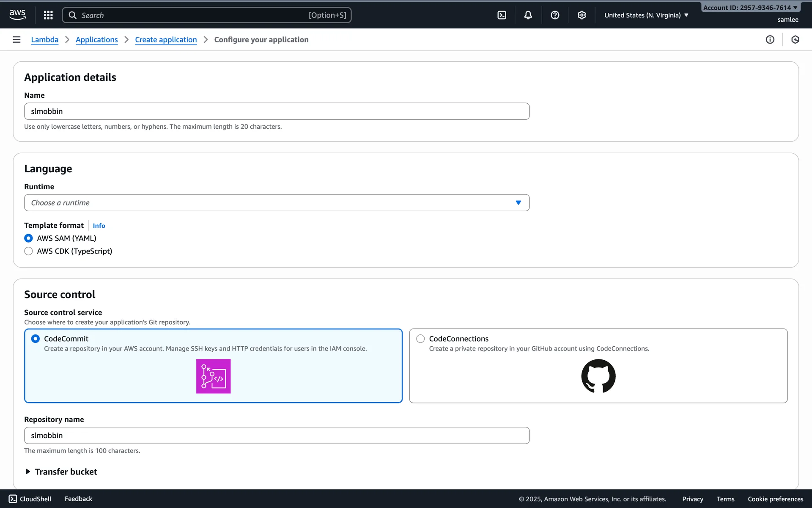The height and width of the screenshot is (508, 812).
Task: Select the AWS CDK (TypeScript) template format
Action: point(28,251)
